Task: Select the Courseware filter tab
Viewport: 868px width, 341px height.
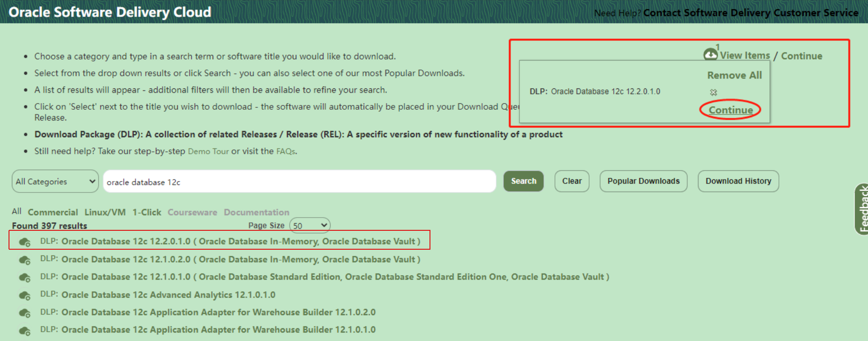Action: (192, 212)
